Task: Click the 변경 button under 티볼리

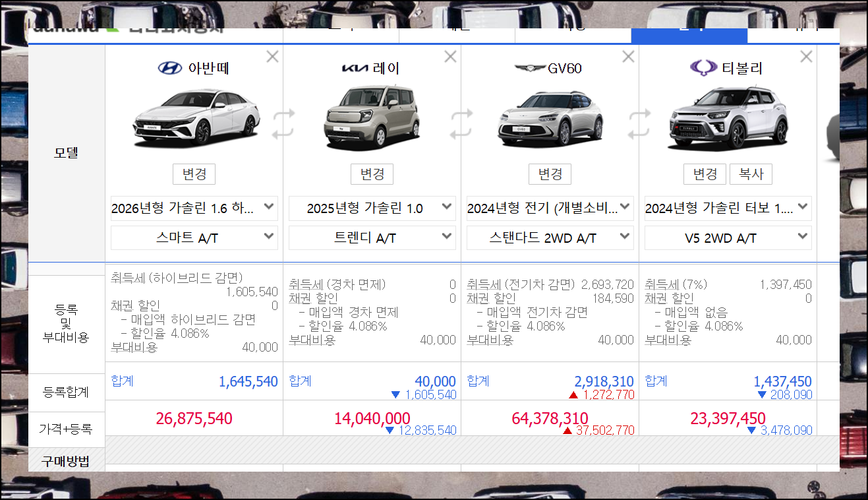Action: (705, 174)
